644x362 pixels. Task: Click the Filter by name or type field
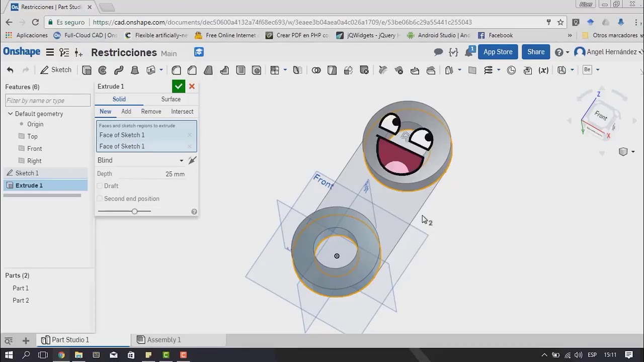48,101
